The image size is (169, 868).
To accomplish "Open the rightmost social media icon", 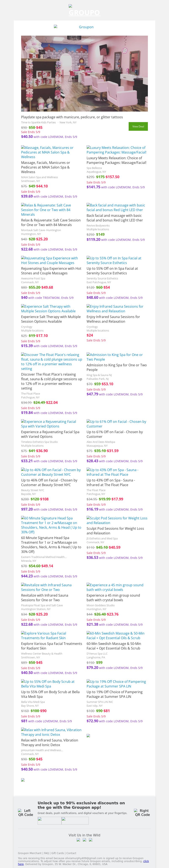I will point(90,840).
